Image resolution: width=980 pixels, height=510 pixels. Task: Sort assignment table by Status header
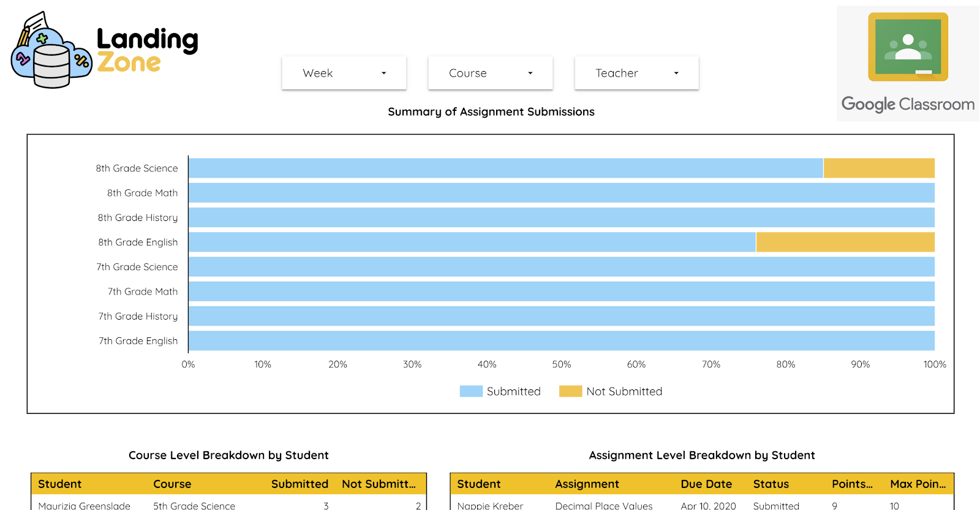point(771,484)
